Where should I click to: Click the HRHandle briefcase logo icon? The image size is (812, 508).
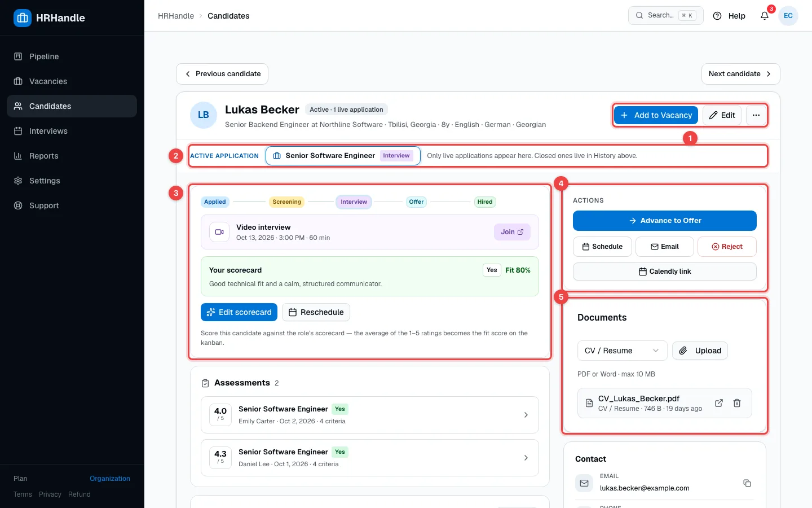pyautogui.click(x=23, y=18)
